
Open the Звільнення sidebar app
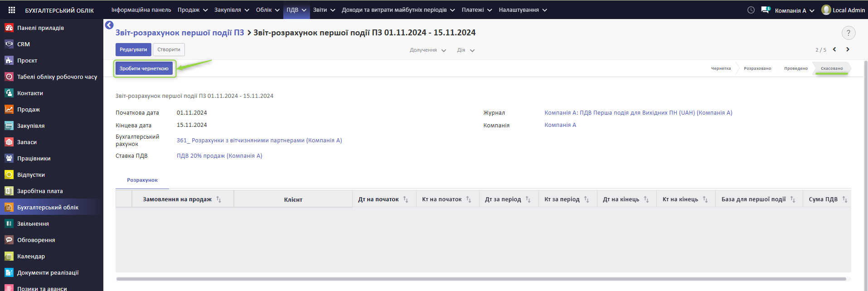33,223
